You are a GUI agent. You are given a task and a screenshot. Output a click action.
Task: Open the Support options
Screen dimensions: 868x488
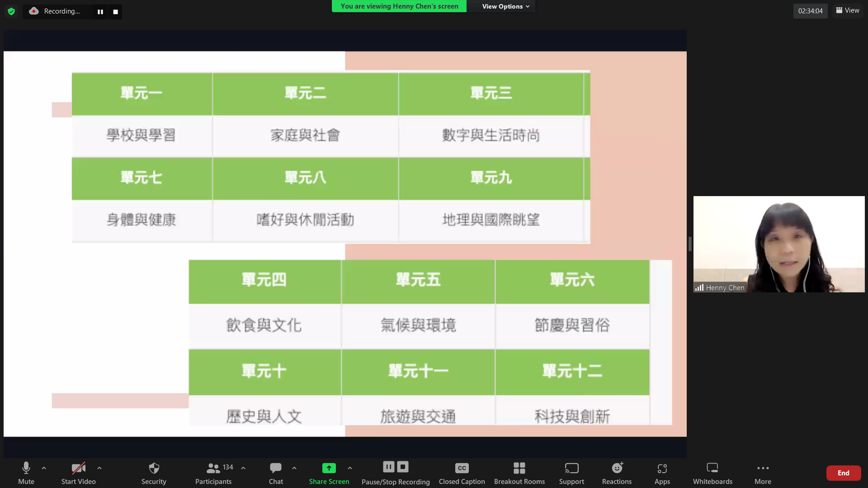(571, 472)
